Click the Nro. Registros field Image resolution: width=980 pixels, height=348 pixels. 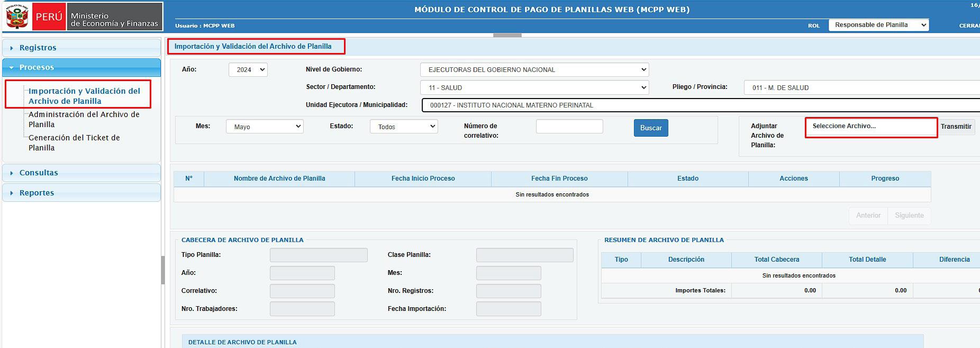pos(509,291)
